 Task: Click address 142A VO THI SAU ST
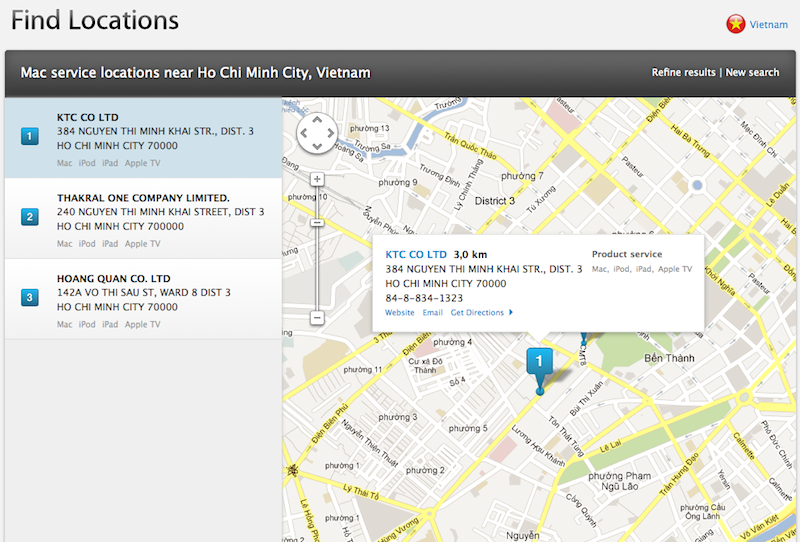(144, 292)
